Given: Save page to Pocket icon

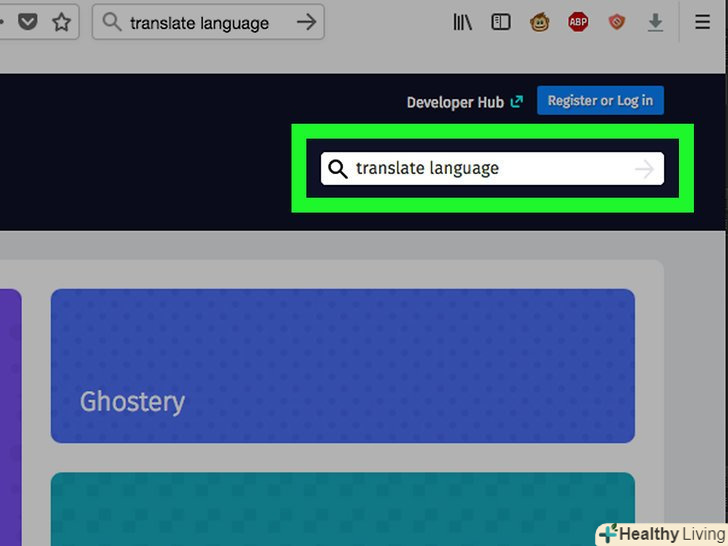Looking at the screenshot, I should 27,22.
